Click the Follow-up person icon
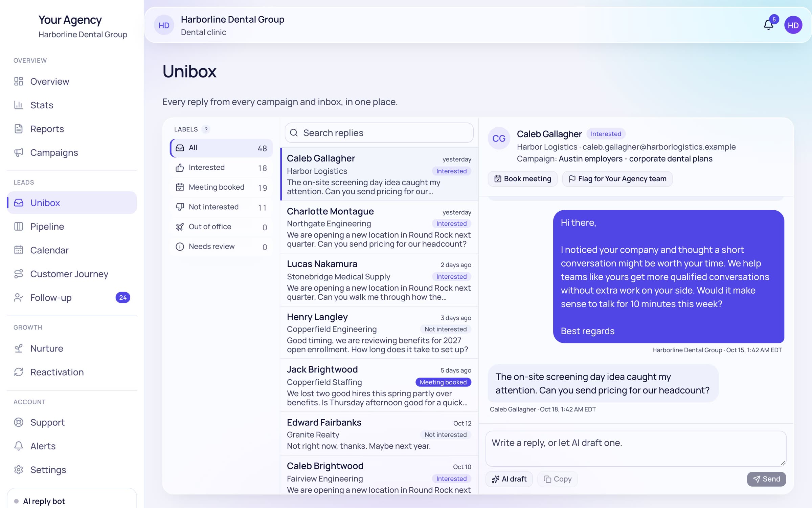This screenshot has width=812, height=508. pos(19,297)
